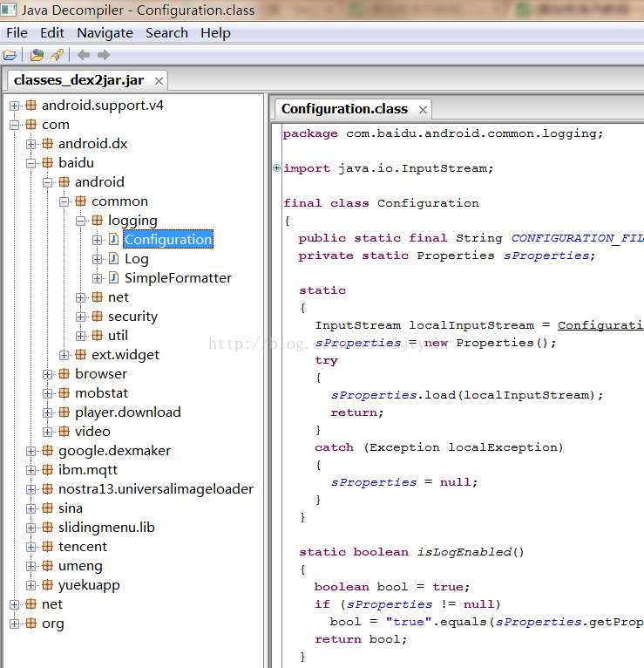Follow the underlined Configurati link in code
Viewport: 644px width, 668px height.
tap(600, 325)
